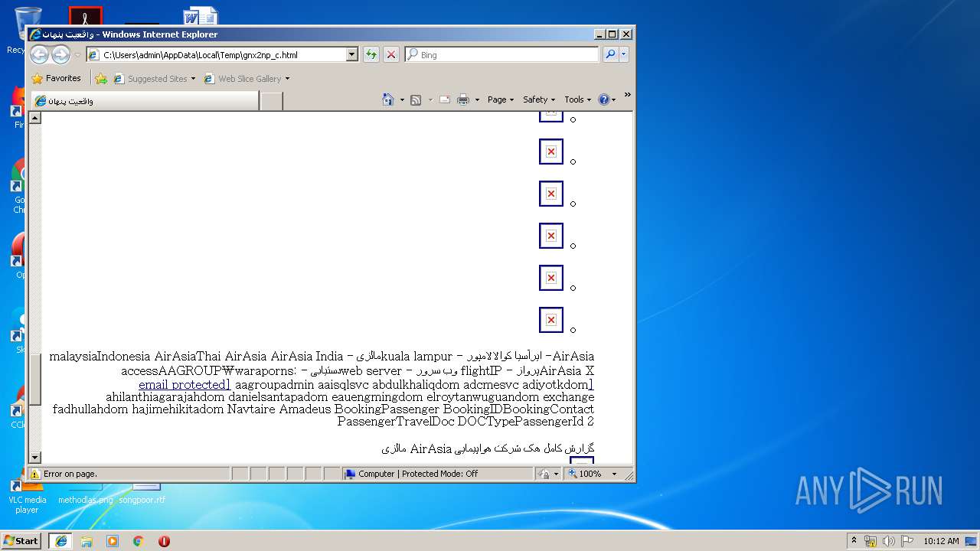The height and width of the screenshot is (551, 980).
Task: Click the گزارش کامل هک AirAsia heading text
Action: [487, 448]
